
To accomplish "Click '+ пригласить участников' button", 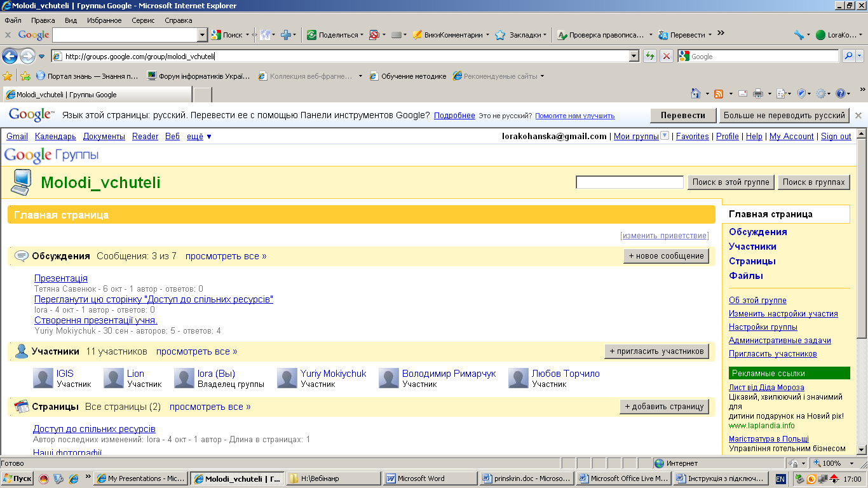I will [x=657, y=351].
